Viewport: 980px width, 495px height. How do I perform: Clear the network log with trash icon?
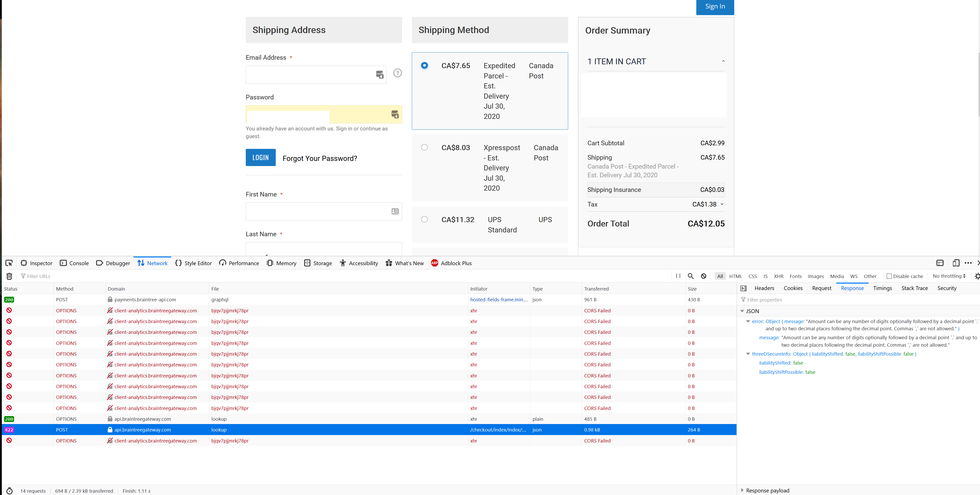pos(9,276)
